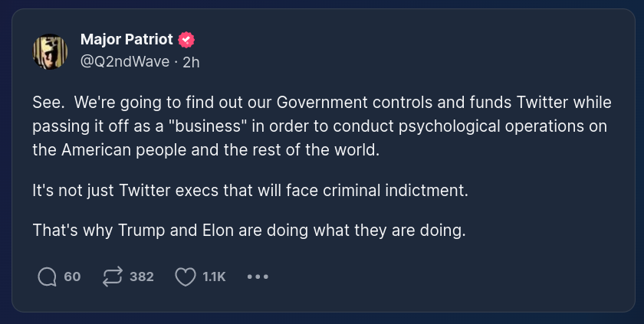Repost this post using the arrows icon
This screenshot has width=644, height=324.
pyautogui.click(x=112, y=277)
